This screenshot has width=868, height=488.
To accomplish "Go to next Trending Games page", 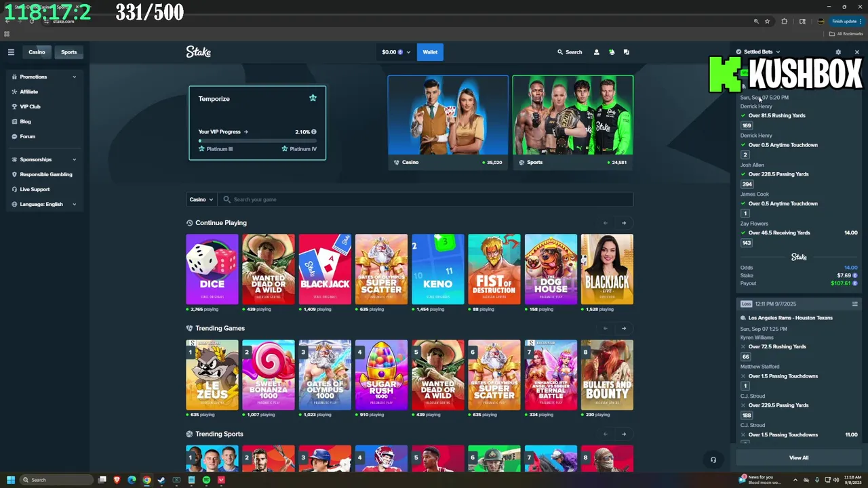I will click(x=624, y=328).
